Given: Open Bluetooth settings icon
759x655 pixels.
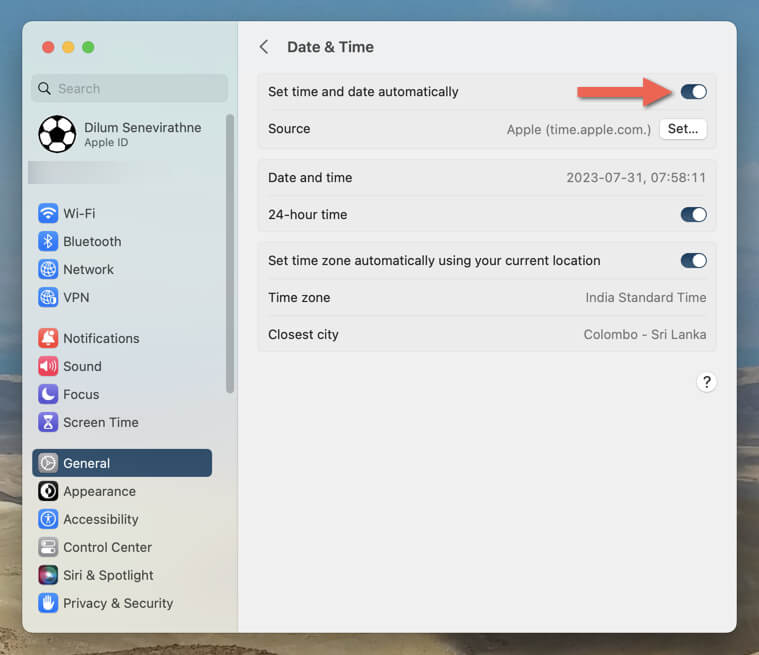Looking at the screenshot, I should (48, 241).
